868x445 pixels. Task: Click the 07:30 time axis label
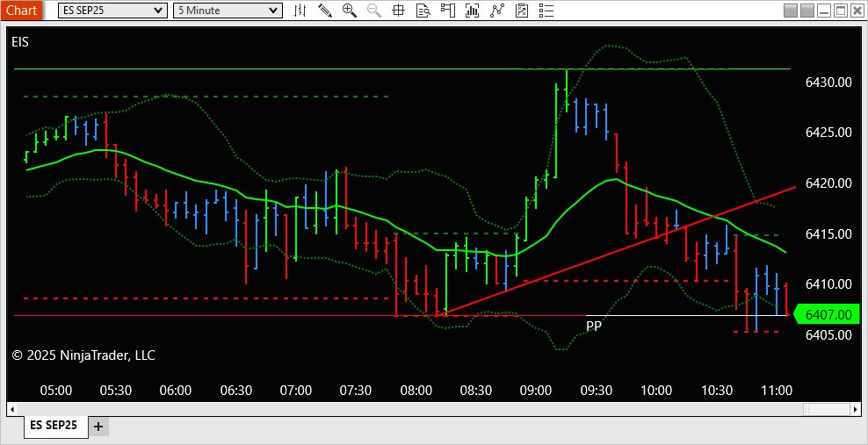(356, 391)
